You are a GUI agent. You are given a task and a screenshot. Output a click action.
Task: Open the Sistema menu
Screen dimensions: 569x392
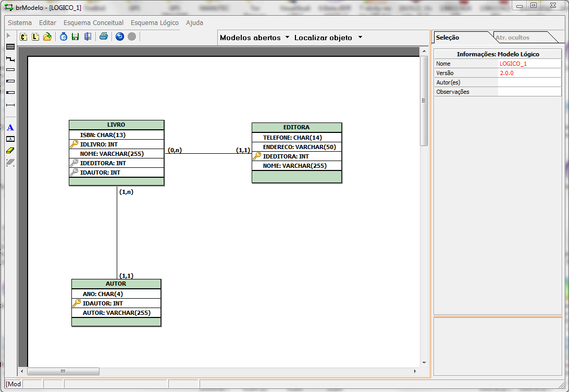20,22
